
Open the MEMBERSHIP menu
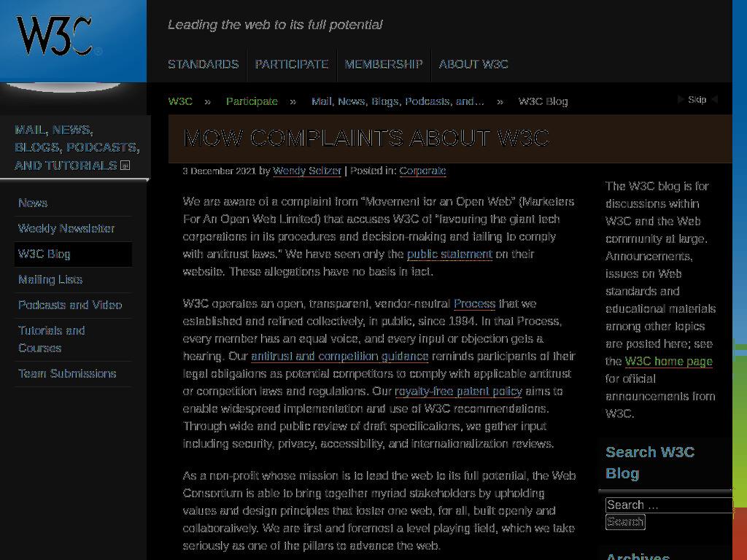tap(384, 64)
